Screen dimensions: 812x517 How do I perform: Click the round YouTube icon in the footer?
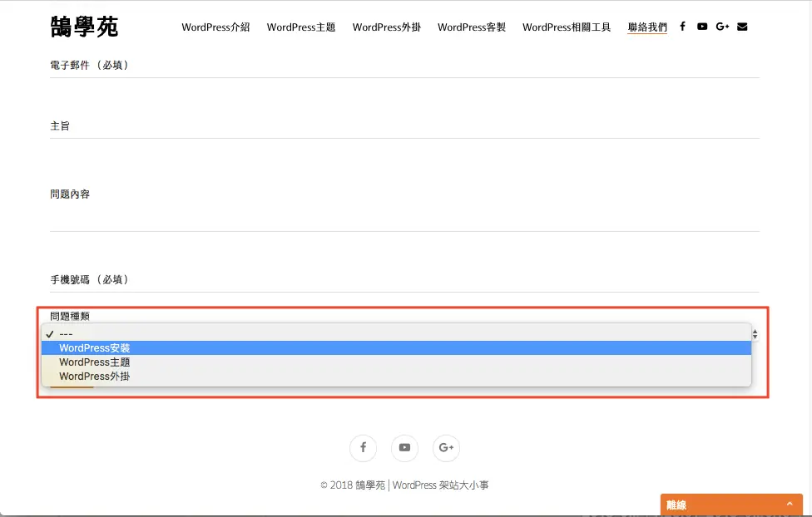(404, 448)
